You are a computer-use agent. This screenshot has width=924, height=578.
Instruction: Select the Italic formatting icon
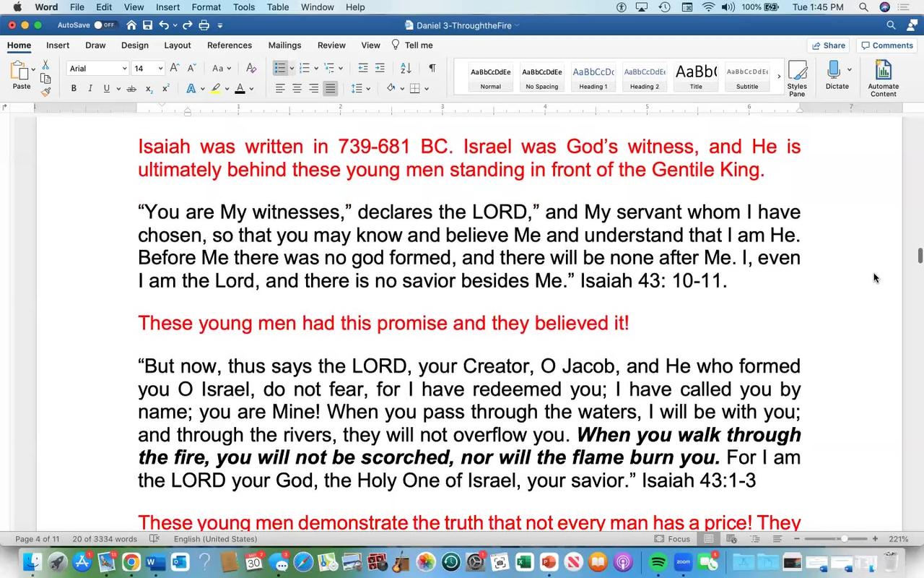(90, 88)
